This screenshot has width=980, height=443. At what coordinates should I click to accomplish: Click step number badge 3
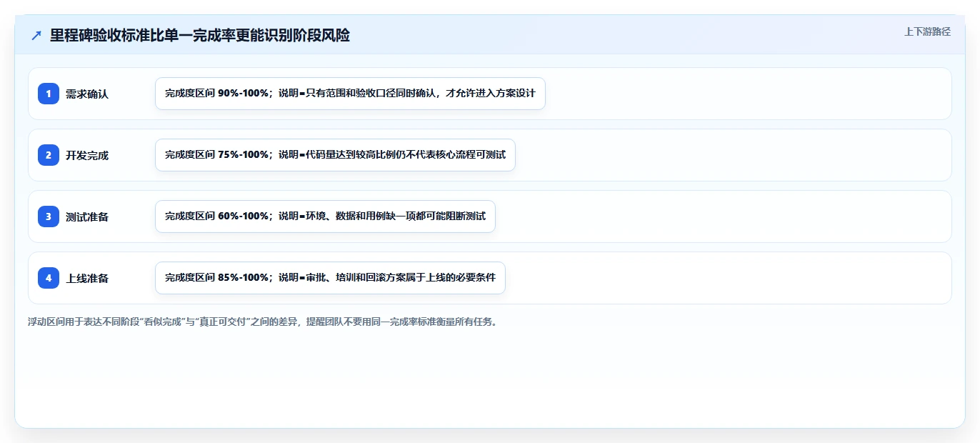coord(49,216)
